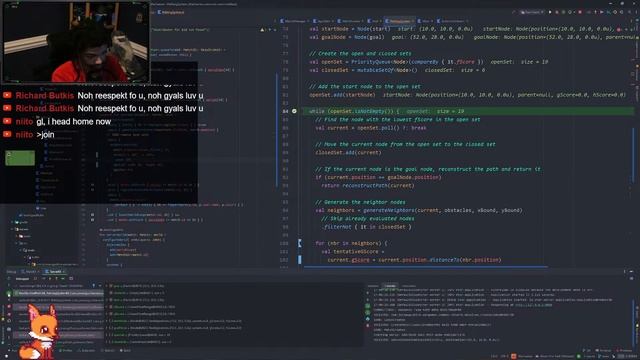The height and width of the screenshot is (360, 640).
Task: Click the while loop line highlighted in green
Action: pos(468,111)
